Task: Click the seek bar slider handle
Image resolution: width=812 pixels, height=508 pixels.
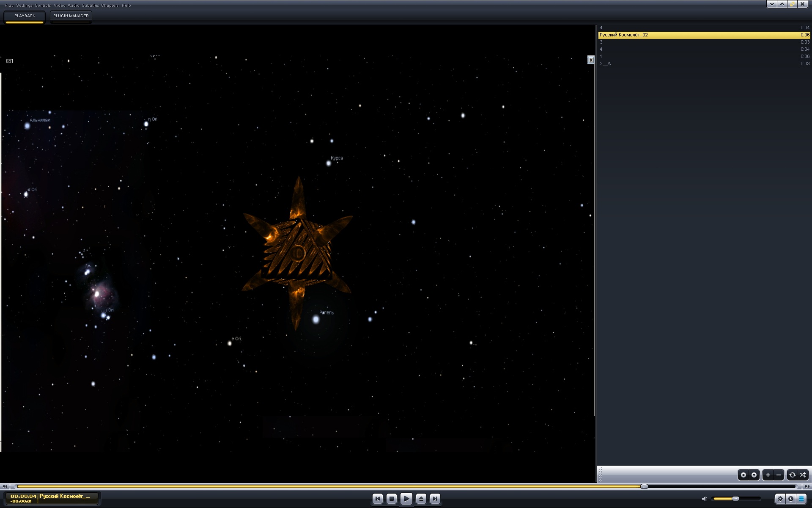Action: point(644,486)
